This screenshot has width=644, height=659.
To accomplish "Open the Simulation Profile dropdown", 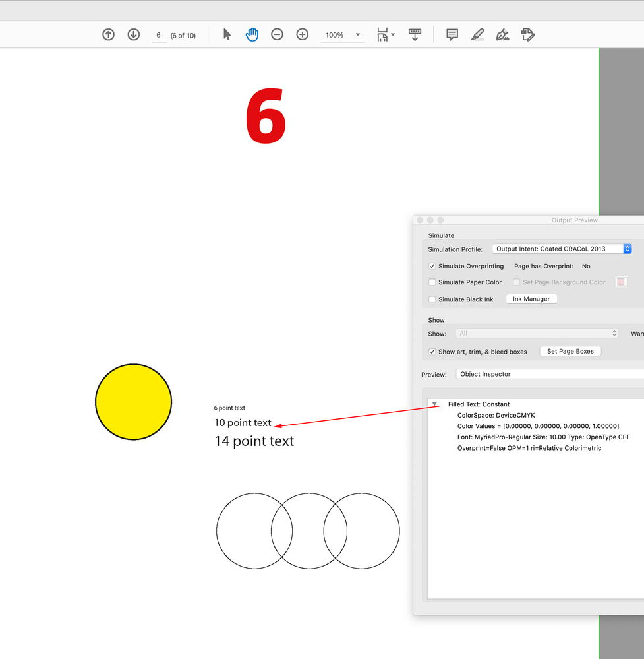I will pyautogui.click(x=562, y=249).
